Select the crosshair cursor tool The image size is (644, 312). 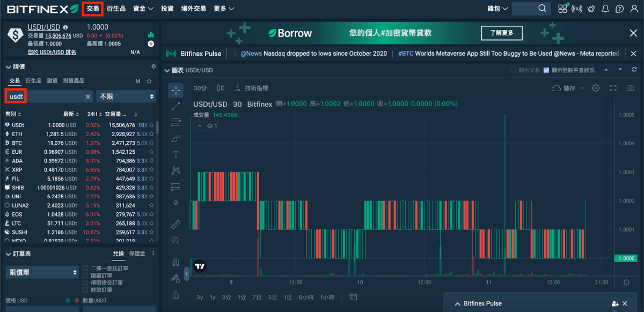(x=176, y=90)
